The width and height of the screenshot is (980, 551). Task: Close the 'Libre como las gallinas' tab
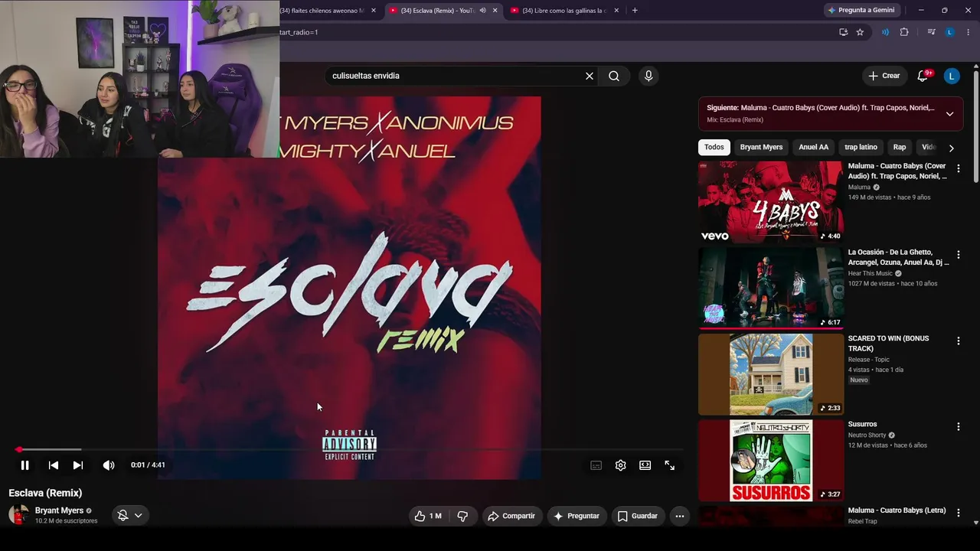click(x=618, y=11)
